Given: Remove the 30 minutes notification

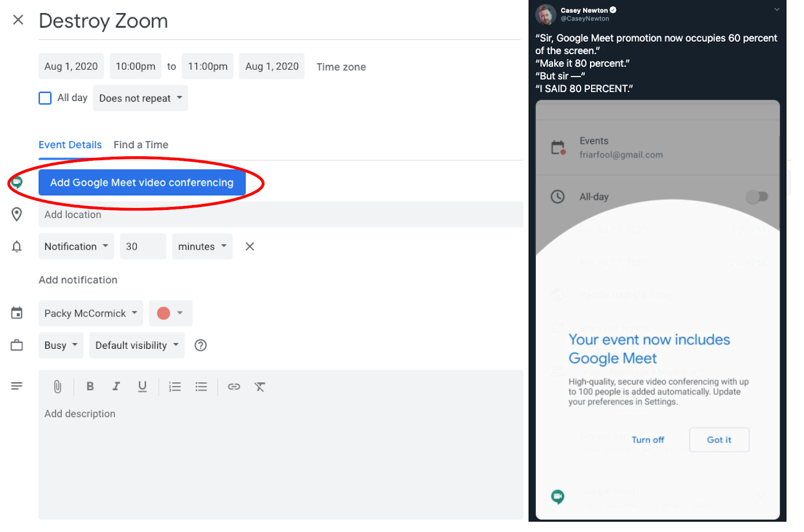Looking at the screenshot, I should point(250,246).
